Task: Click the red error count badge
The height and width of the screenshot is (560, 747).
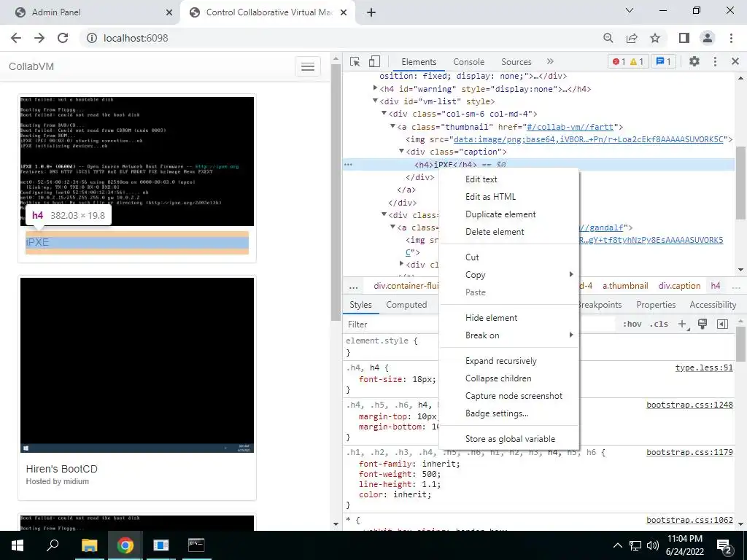Action: [x=619, y=61]
